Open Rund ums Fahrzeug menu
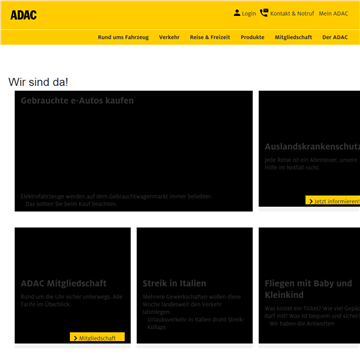 click(123, 37)
